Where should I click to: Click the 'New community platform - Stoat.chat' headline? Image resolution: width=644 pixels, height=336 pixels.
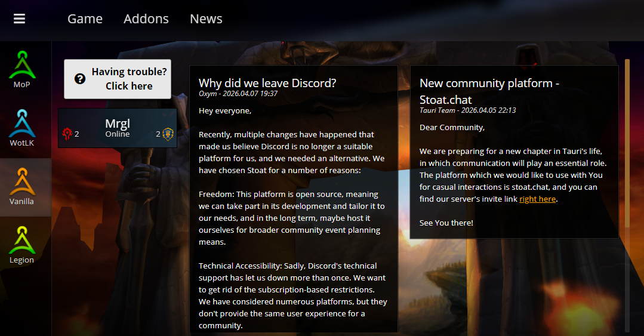(x=489, y=91)
